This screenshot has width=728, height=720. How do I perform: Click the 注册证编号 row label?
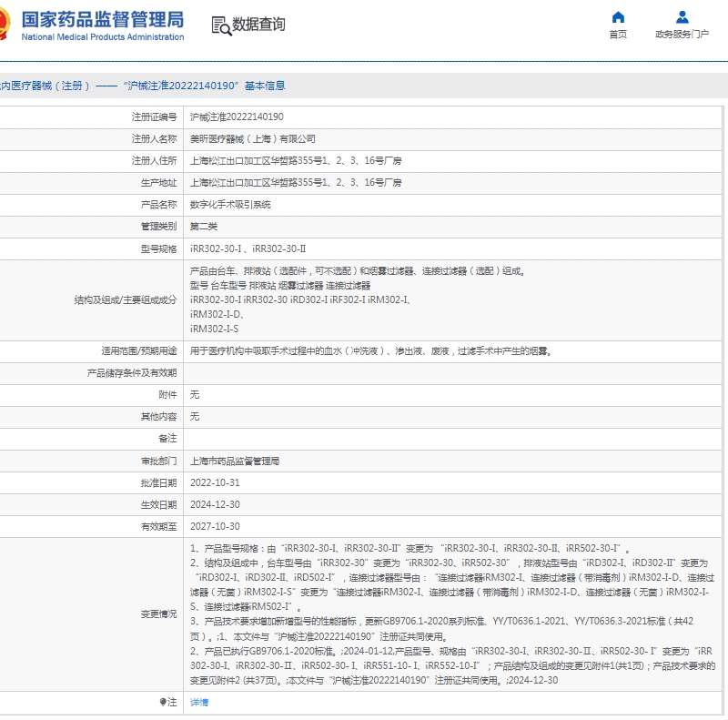[154, 117]
